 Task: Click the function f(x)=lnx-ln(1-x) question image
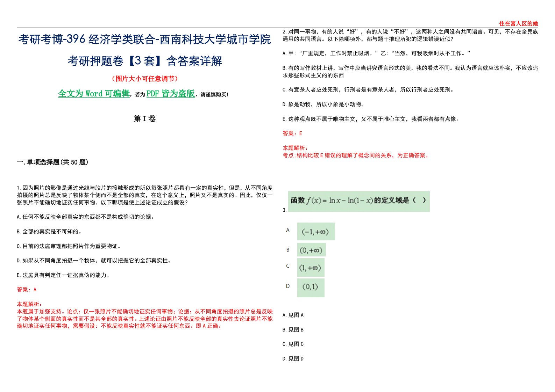click(359, 201)
